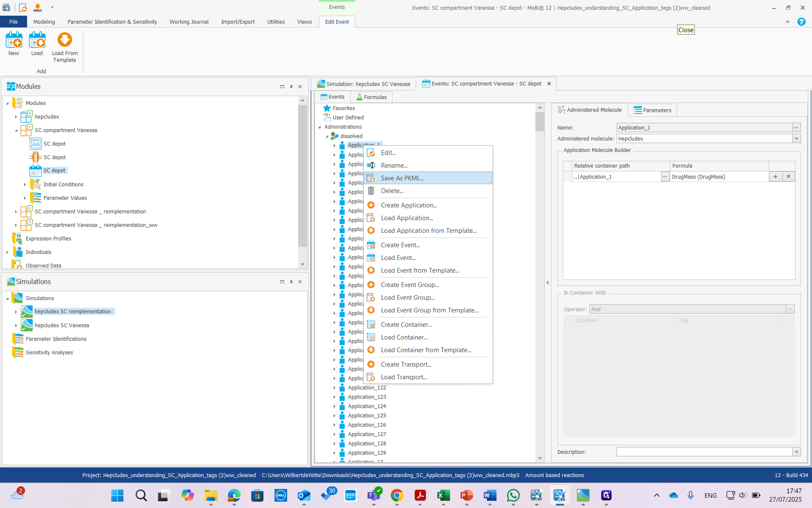Select Save As PKML from the context menu
This screenshot has height=508, width=812.
point(402,178)
